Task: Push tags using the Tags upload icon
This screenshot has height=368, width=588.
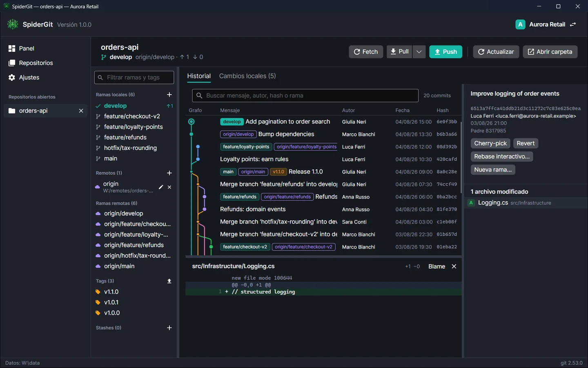Action: pos(169,281)
